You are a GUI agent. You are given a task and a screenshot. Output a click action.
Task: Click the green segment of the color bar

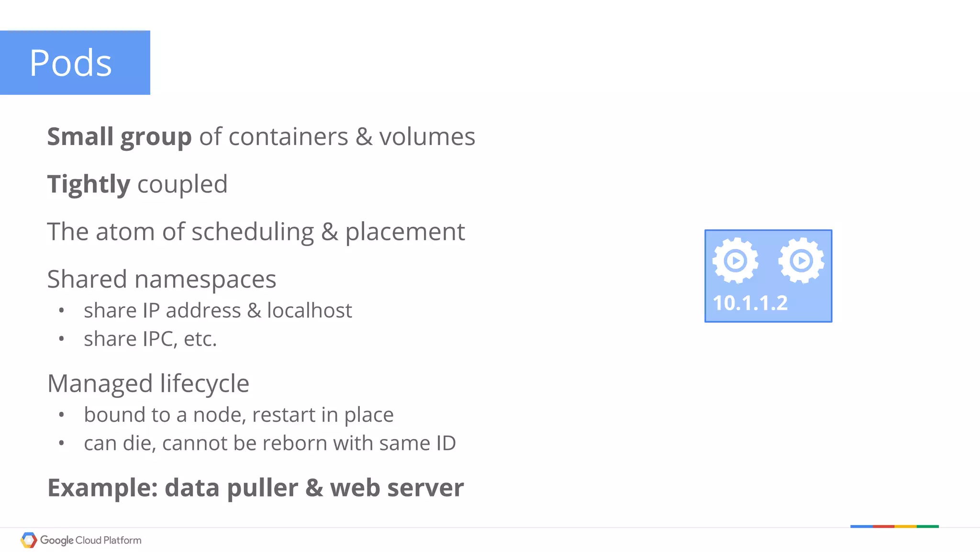point(927,526)
